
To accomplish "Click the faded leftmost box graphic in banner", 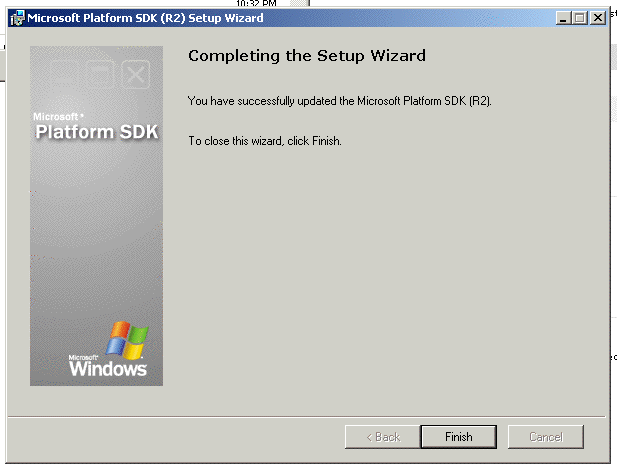I will [x=64, y=74].
